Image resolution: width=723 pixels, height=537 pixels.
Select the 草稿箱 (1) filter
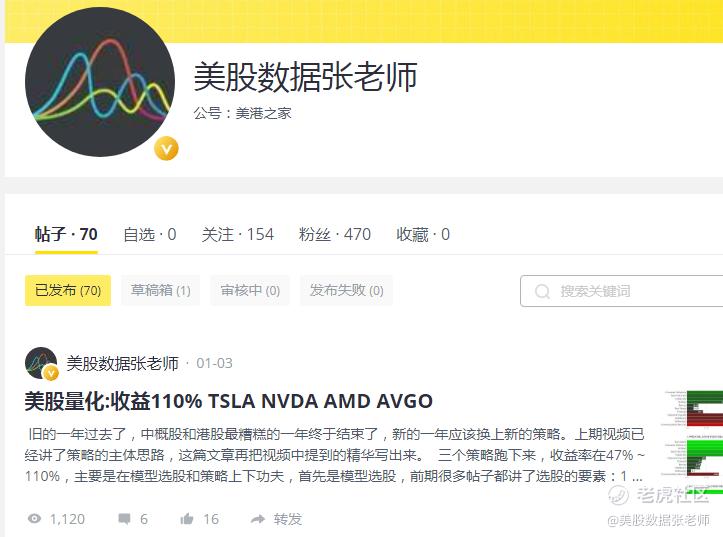pos(160,290)
